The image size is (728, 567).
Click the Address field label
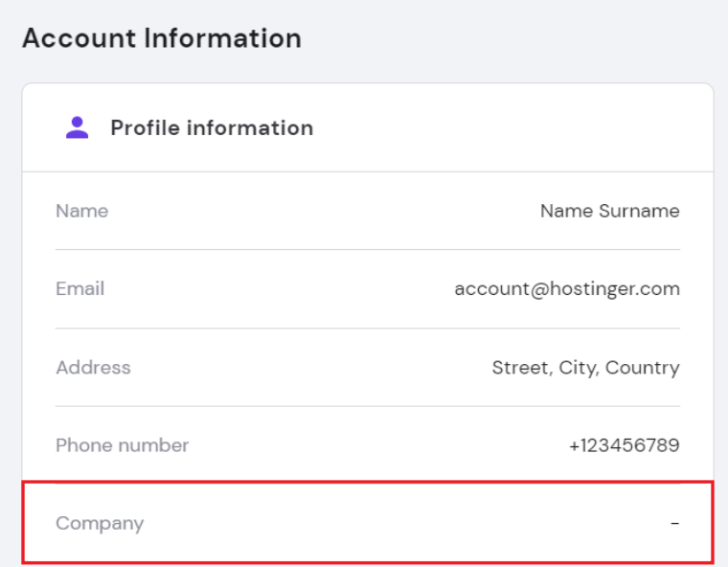click(93, 367)
